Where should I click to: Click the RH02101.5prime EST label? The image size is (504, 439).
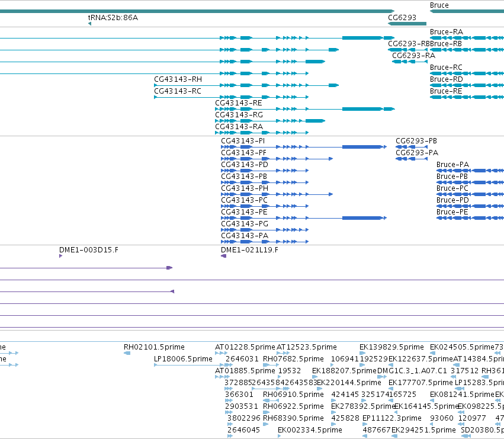click(155, 347)
